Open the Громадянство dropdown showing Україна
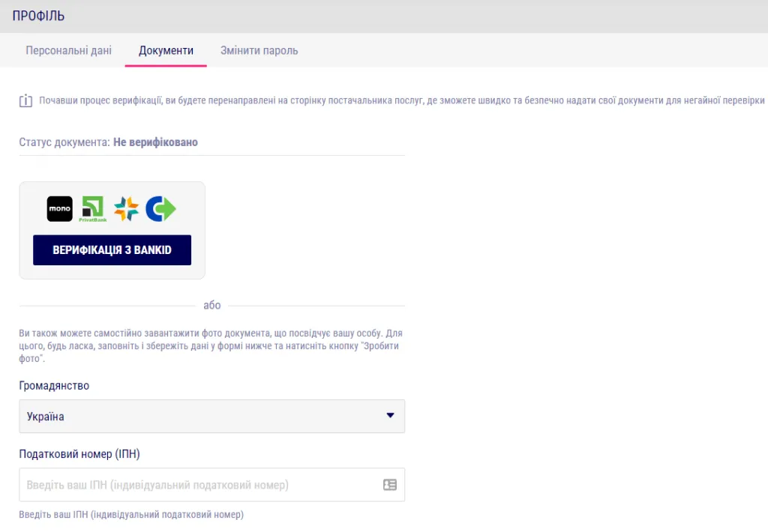The width and height of the screenshot is (768, 532). (x=212, y=416)
